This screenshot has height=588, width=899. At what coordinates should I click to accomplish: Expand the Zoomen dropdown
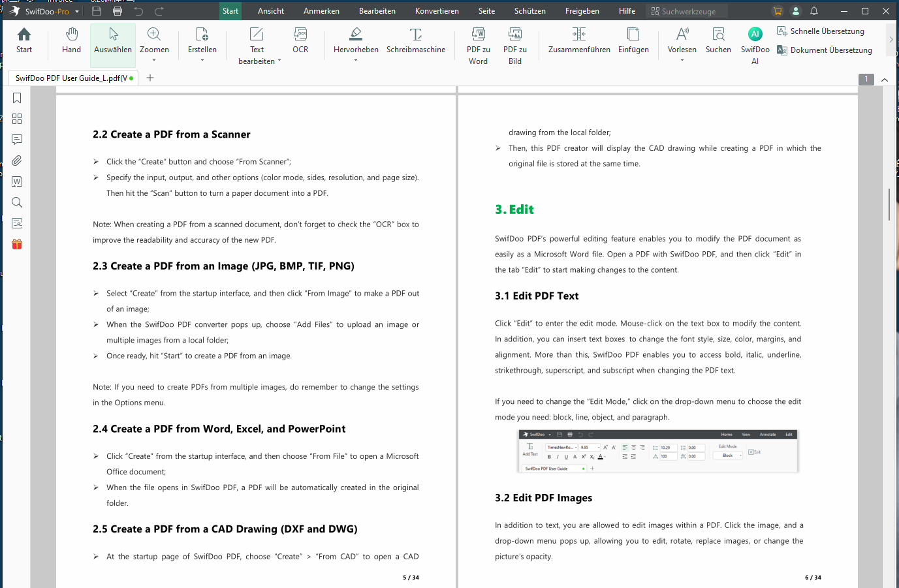[154, 61]
